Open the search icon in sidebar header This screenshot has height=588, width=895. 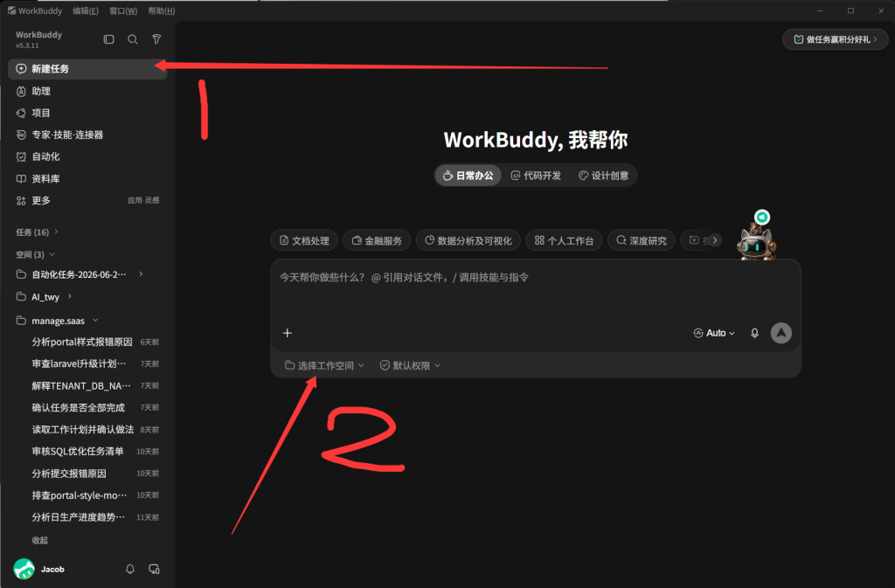point(133,39)
